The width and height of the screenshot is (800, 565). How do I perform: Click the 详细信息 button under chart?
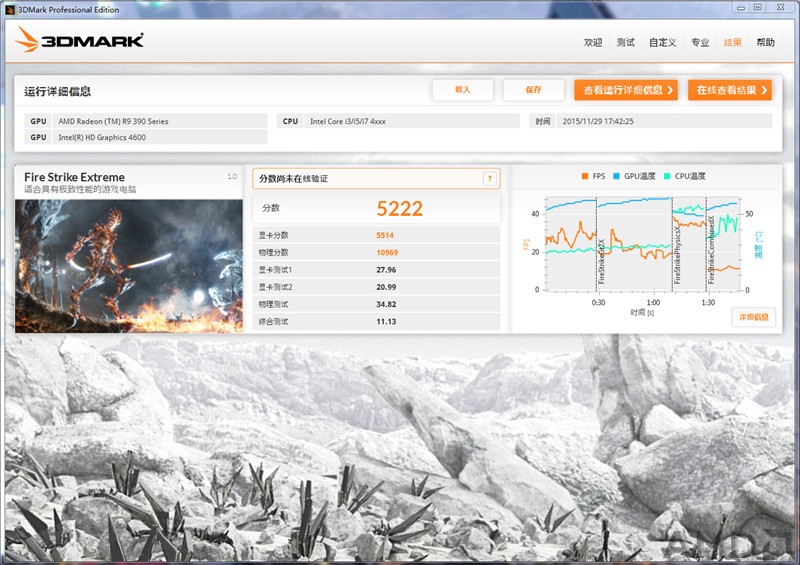tap(754, 317)
